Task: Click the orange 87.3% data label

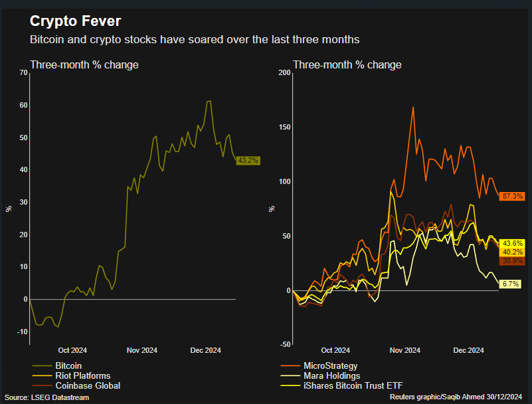Action: click(513, 196)
